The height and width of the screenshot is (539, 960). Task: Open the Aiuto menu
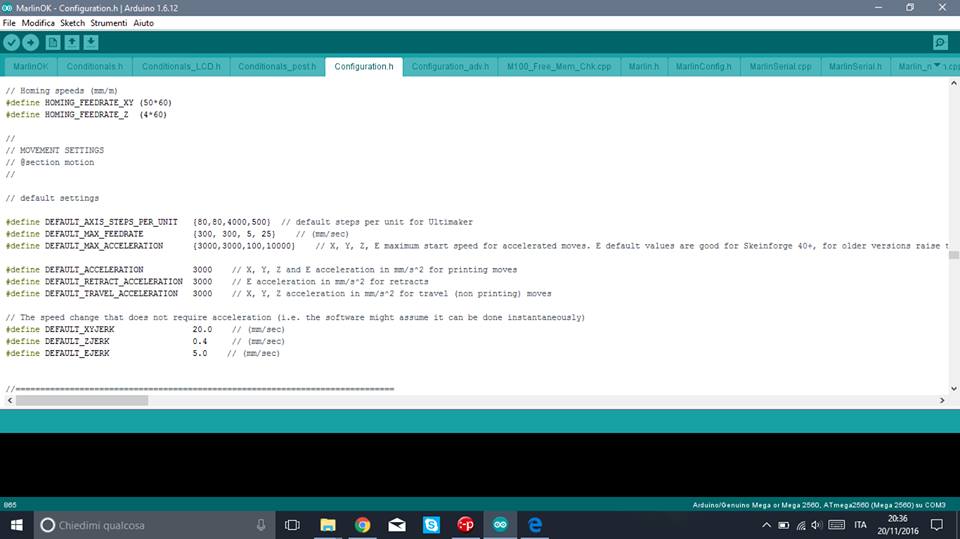pyautogui.click(x=143, y=23)
